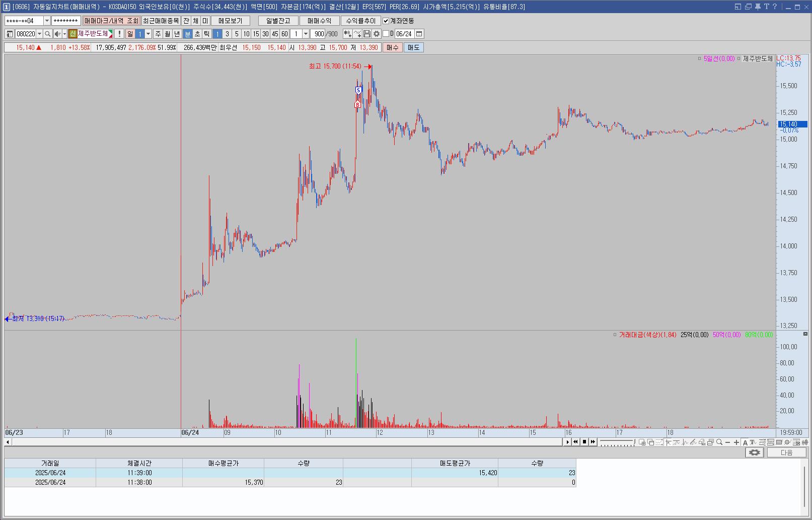Click the settings gear above the trade table

754,452
